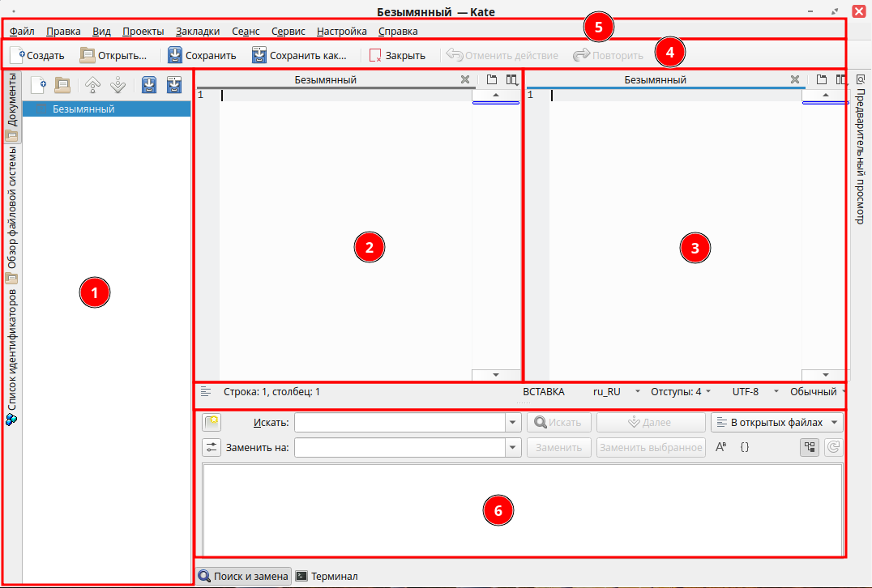Open the 'Отступы: 4' indentation dropdown

[681, 391]
